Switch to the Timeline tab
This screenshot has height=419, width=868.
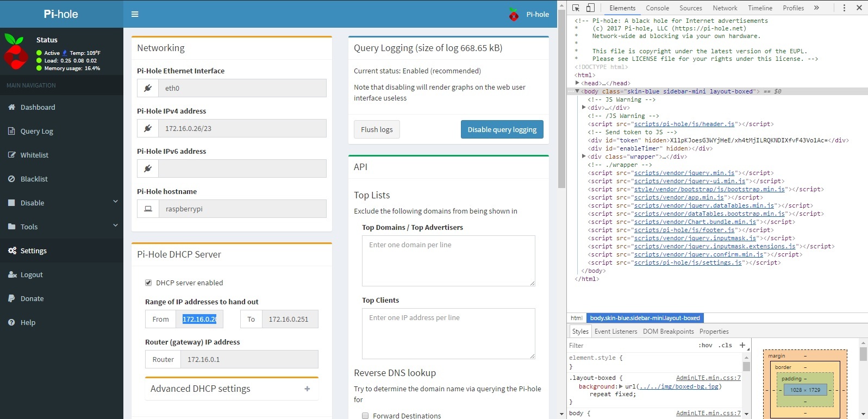tap(760, 8)
